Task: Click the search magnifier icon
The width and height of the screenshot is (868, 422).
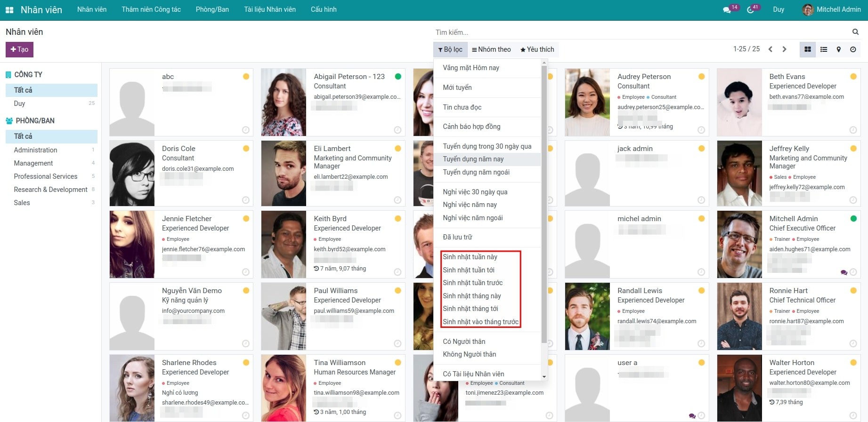Action: click(x=855, y=32)
